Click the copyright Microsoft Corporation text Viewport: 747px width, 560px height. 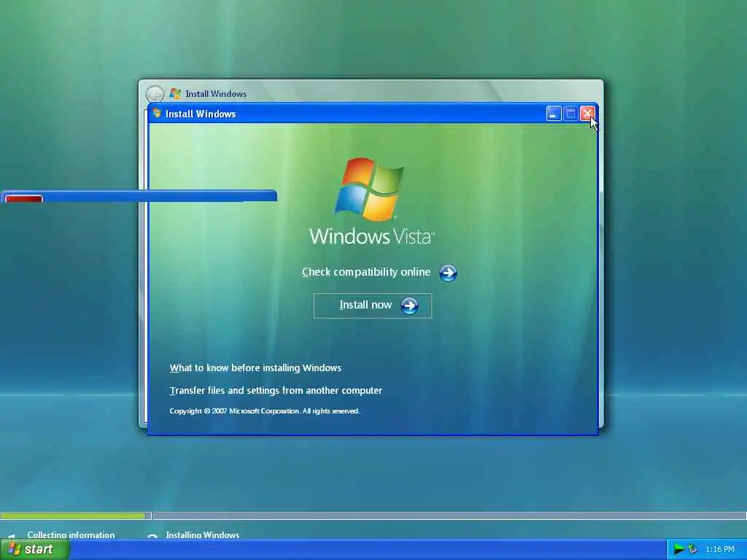pyautogui.click(x=264, y=411)
